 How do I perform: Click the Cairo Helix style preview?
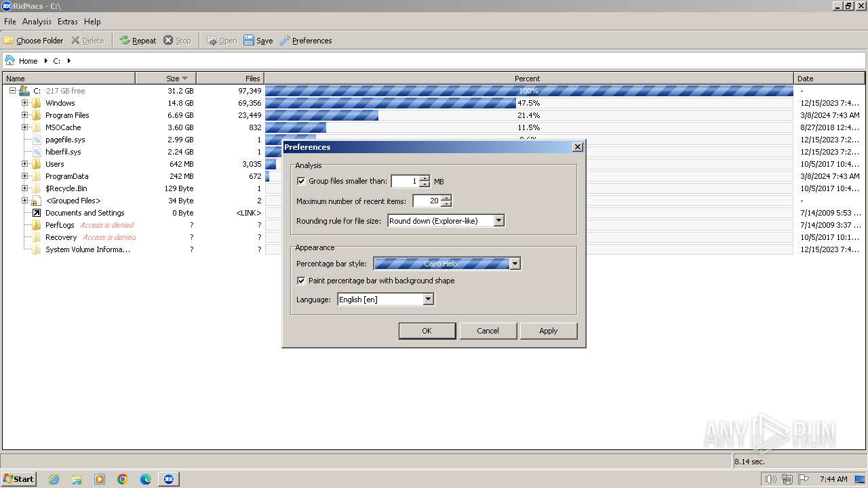(x=441, y=264)
